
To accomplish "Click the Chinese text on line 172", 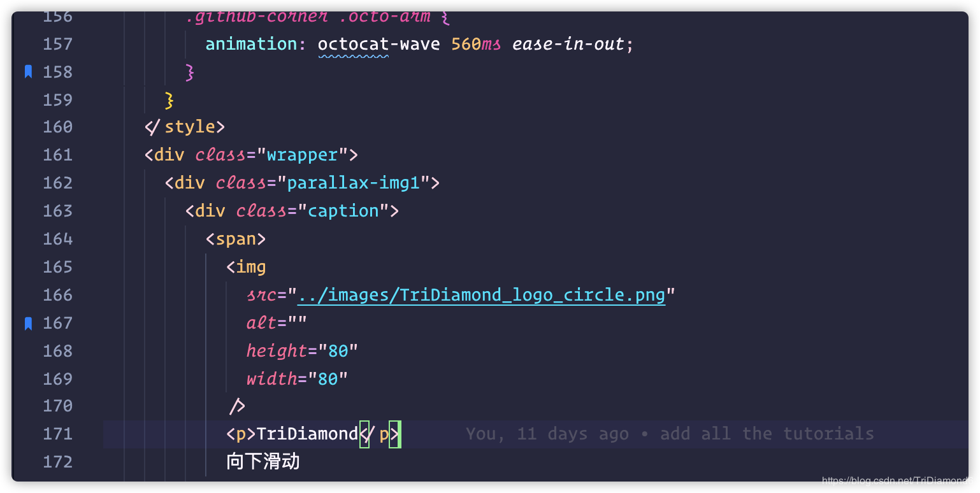I will tap(263, 462).
